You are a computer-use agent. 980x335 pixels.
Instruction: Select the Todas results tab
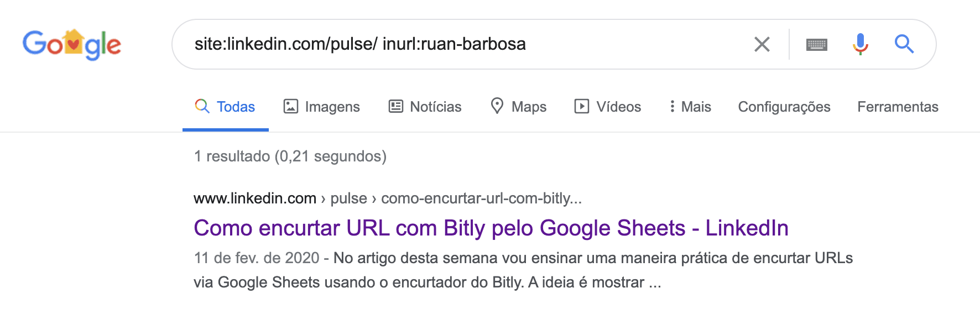(x=226, y=107)
